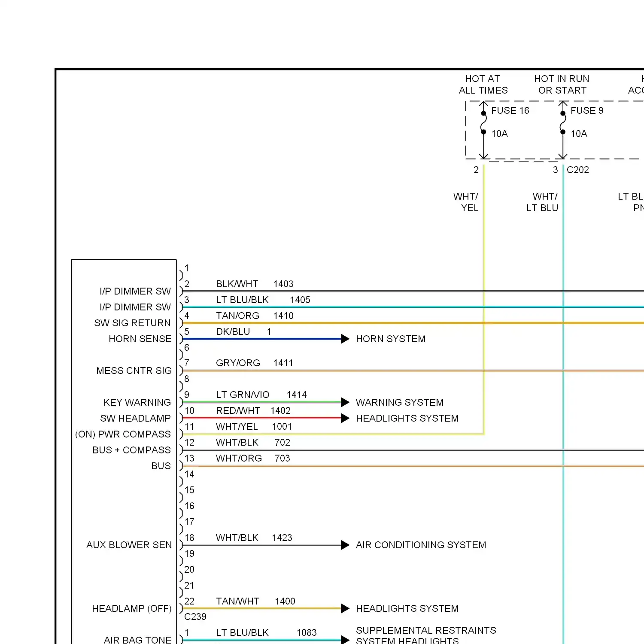The height and width of the screenshot is (644, 644).
Task: Click the 10A rating of Fuse 9
Action: (x=579, y=134)
